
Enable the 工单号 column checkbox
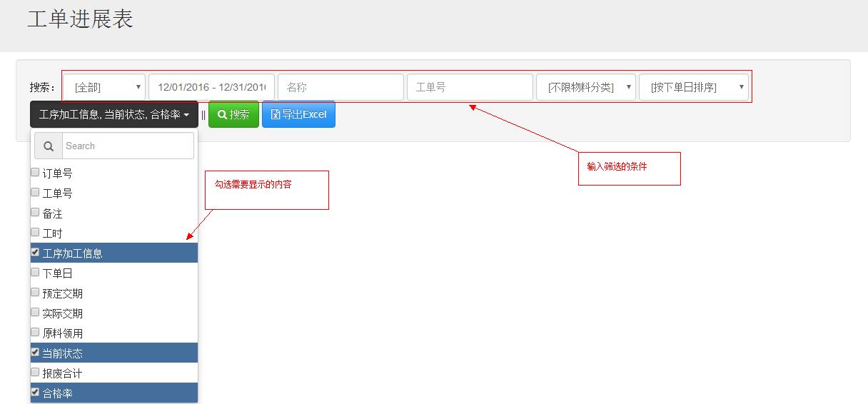[35, 193]
